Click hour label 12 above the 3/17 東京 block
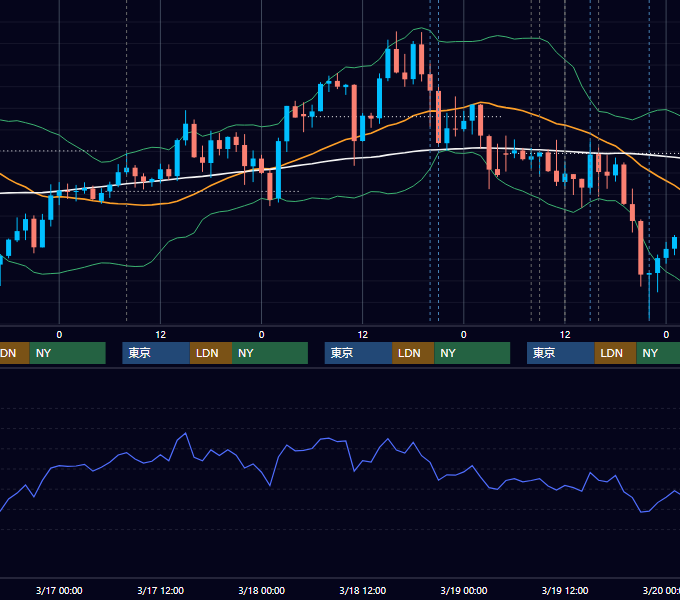The image size is (680, 600). [x=160, y=335]
